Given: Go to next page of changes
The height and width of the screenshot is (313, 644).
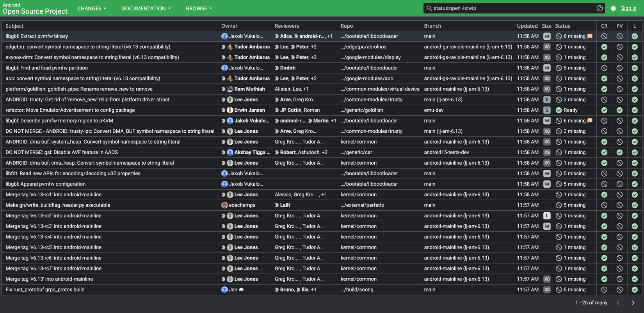Looking at the screenshot, I should coord(633,303).
